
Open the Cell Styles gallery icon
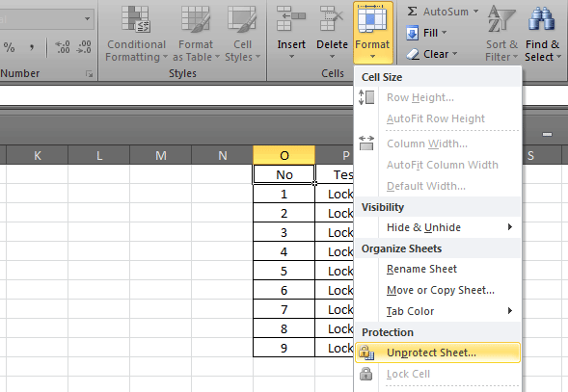tap(242, 20)
